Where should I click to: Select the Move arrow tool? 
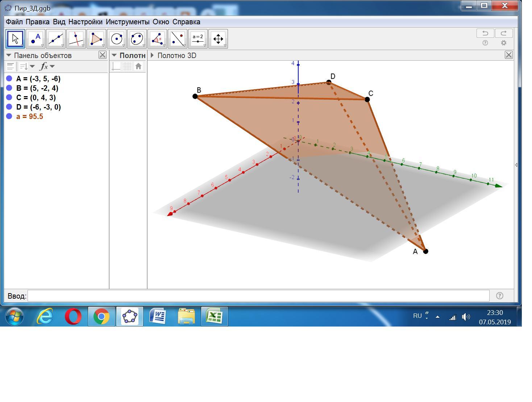[15, 39]
